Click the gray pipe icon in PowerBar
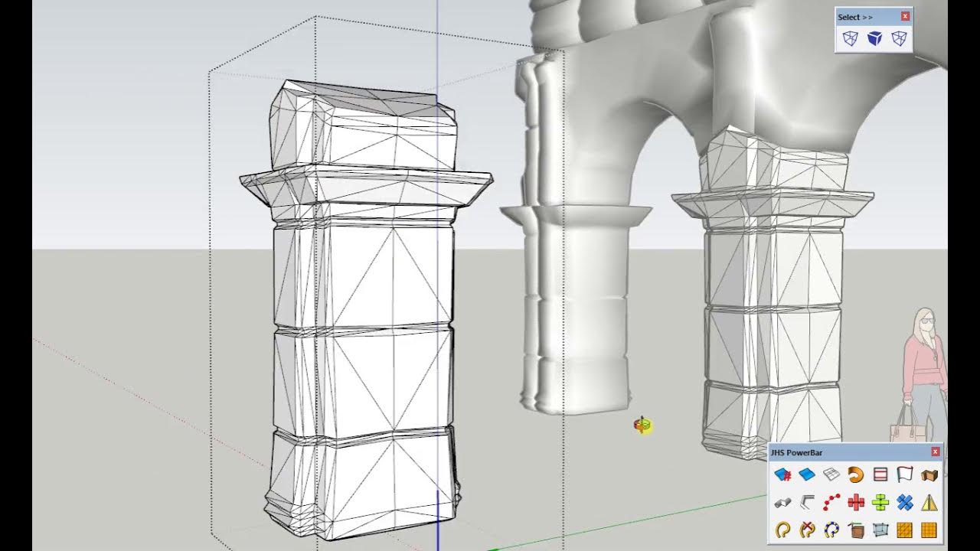The width and height of the screenshot is (980, 551). 782,503
